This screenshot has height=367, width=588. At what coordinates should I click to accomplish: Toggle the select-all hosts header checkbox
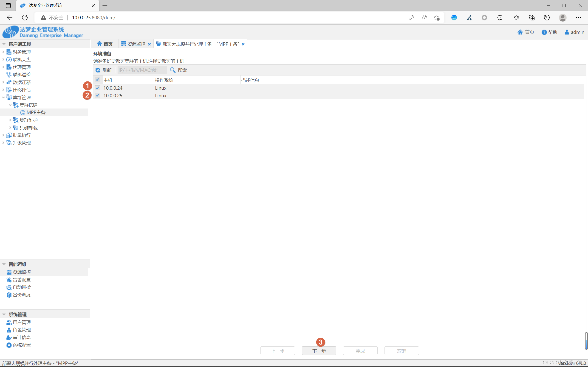[97, 80]
